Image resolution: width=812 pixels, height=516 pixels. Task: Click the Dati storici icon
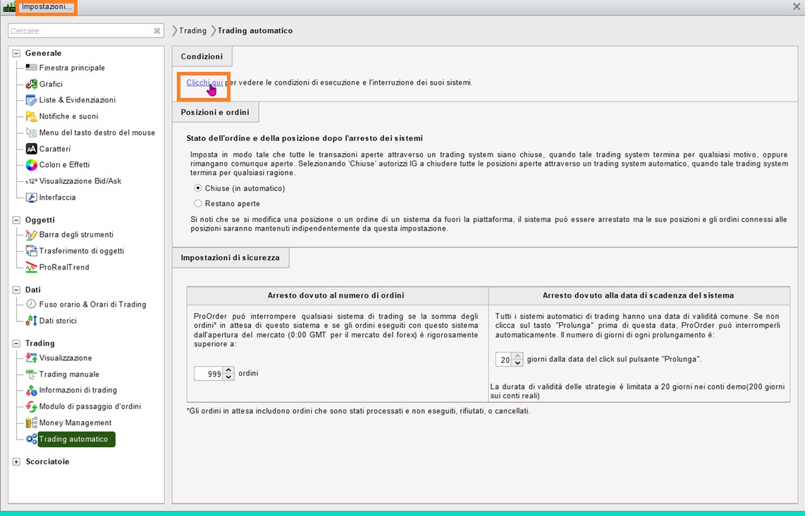click(31, 321)
